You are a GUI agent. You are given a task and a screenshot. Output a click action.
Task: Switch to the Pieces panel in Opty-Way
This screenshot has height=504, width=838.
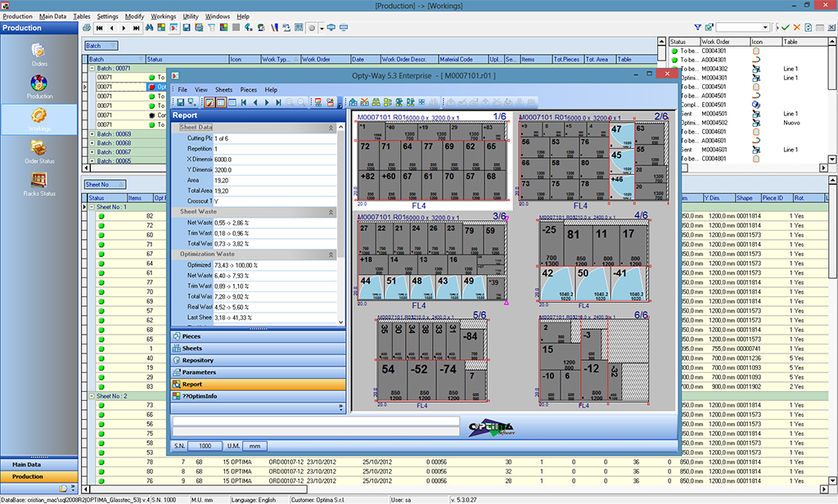coord(258,337)
